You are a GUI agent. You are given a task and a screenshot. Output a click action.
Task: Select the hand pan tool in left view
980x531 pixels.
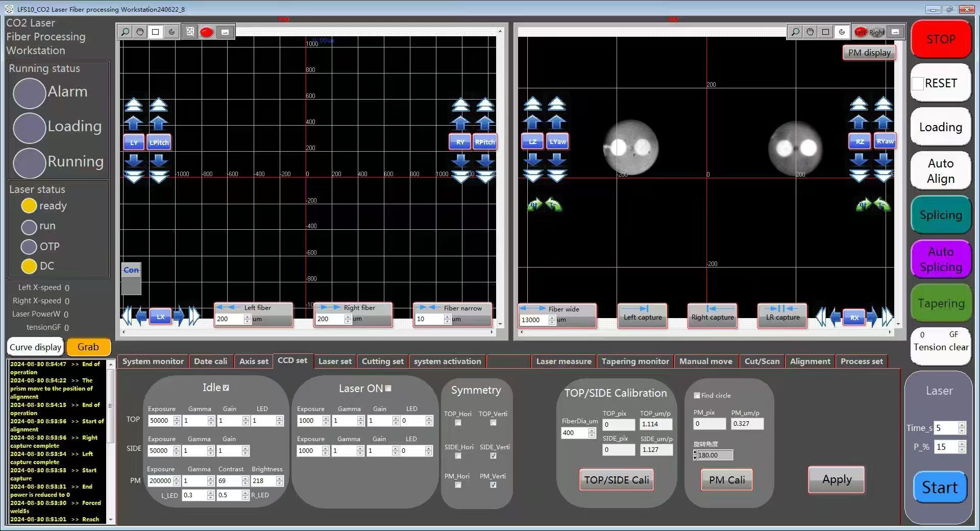(x=140, y=32)
